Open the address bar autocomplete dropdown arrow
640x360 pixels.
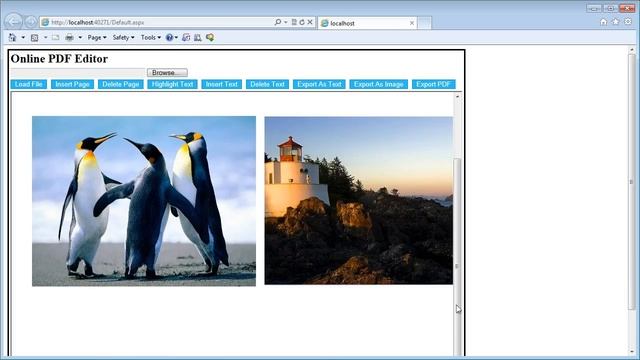[286, 22]
